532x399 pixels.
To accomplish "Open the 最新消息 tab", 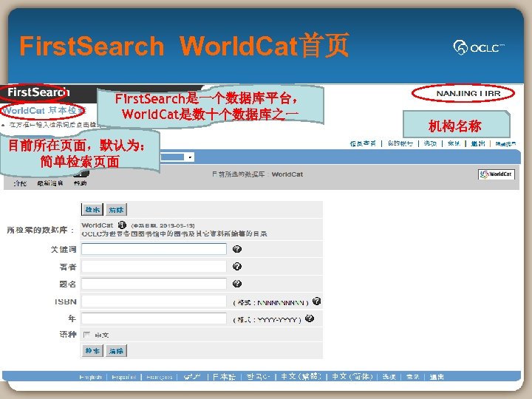I will click(x=50, y=183).
